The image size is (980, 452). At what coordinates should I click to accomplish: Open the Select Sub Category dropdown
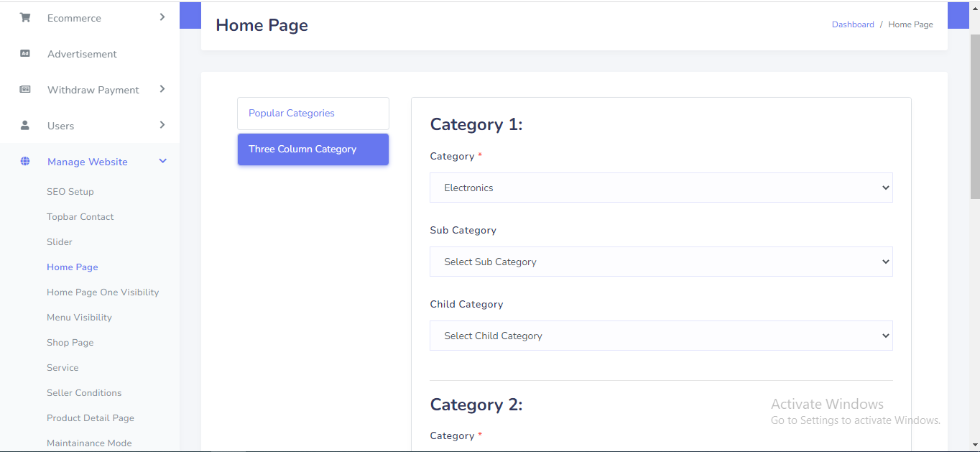660,262
